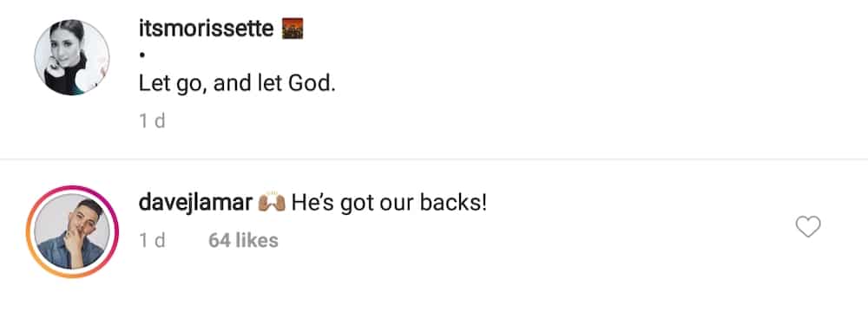
Task: Visit the davejlamar username link
Action: (196, 203)
